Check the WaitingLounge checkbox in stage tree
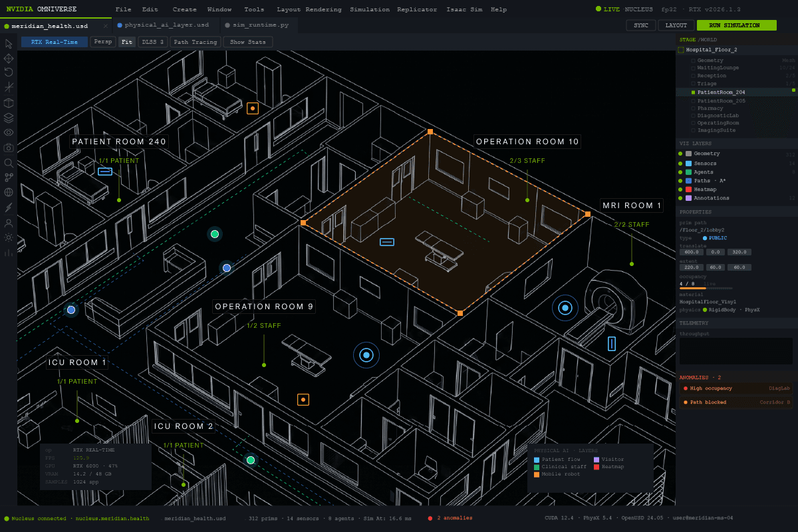The width and height of the screenshot is (798, 532). pos(693,68)
